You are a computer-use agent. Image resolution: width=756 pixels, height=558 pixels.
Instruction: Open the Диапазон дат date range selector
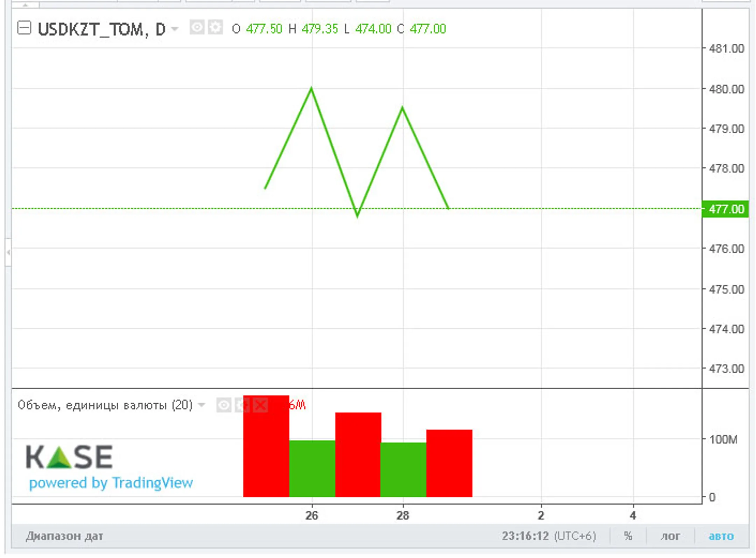[x=64, y=536]
